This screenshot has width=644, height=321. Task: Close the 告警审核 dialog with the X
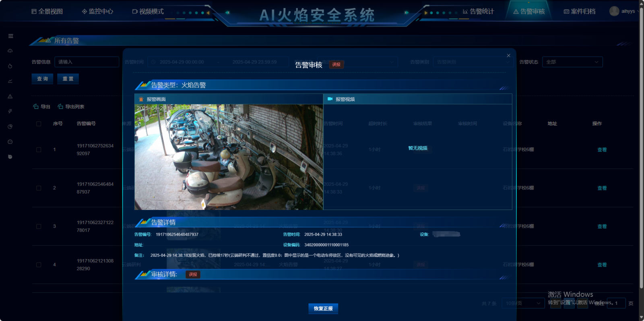(x=508, y=56)
